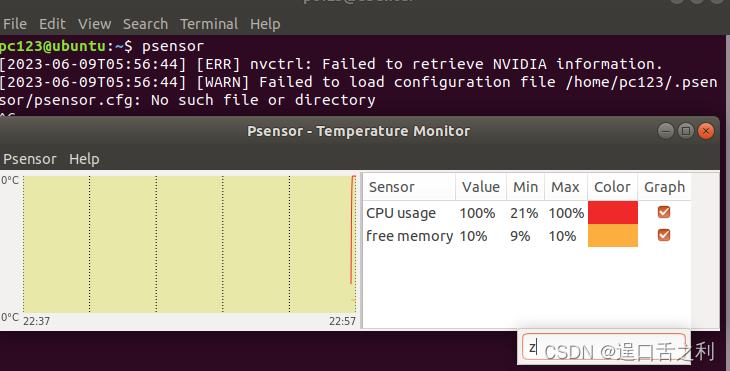
Task: Open the terminal View menu
Action: click(95, 24)
